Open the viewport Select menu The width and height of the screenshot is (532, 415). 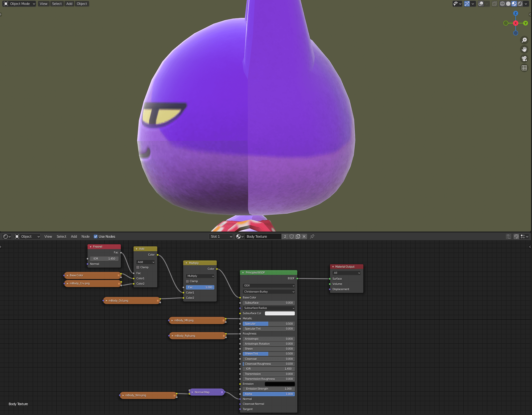(57, 4)
